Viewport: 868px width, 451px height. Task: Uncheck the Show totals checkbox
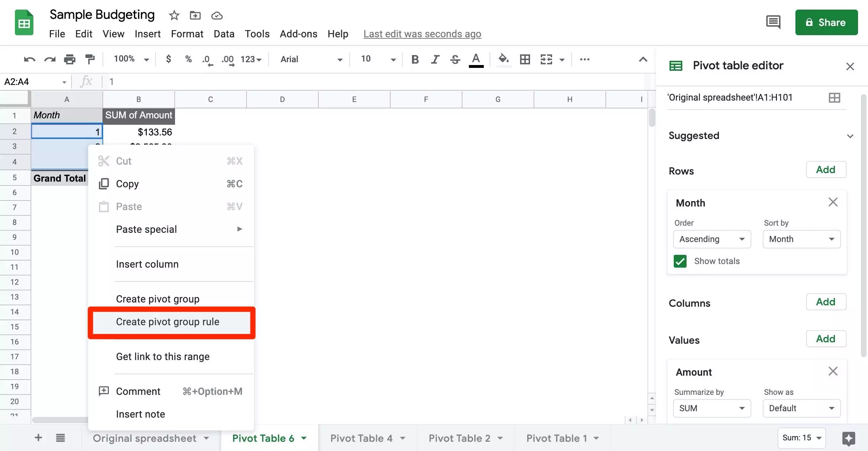[x=680, y=261]
